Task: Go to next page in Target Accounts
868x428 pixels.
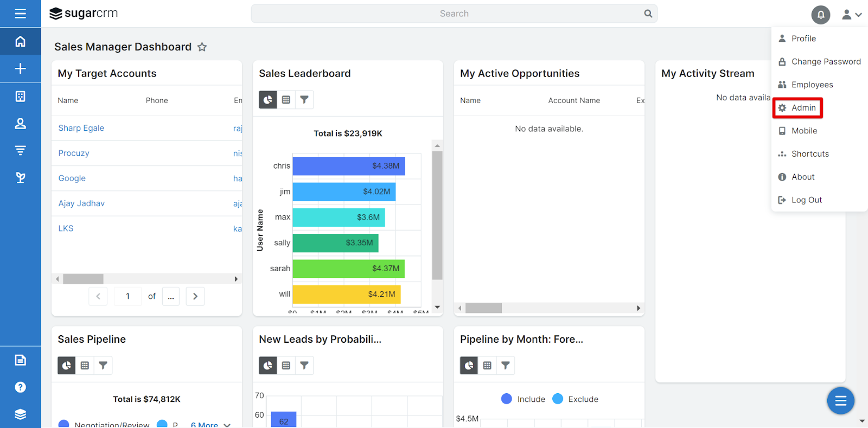Action: (195, 296)
